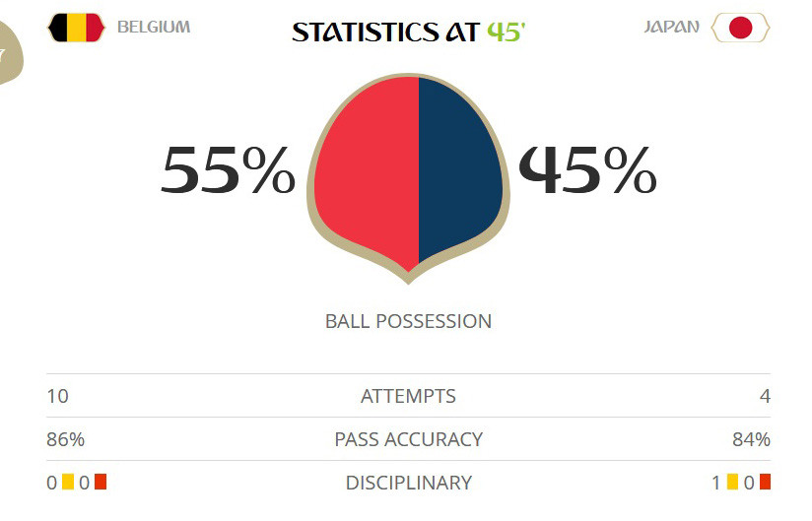Image resolution: width=812 pixels, height=521 pixels.
Task: Click Belgium's yellow card icon
Action: pyautogui.click(x=68, y=483)
